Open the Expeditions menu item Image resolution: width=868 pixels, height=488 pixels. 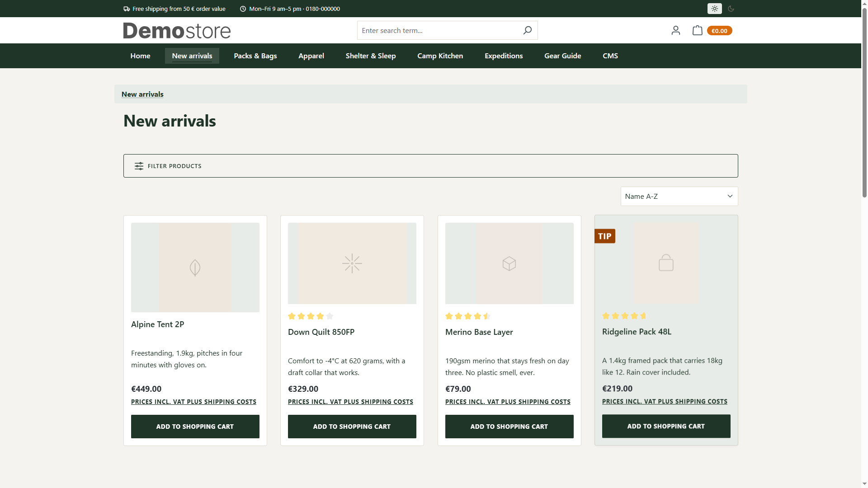(x=504, y=56)
